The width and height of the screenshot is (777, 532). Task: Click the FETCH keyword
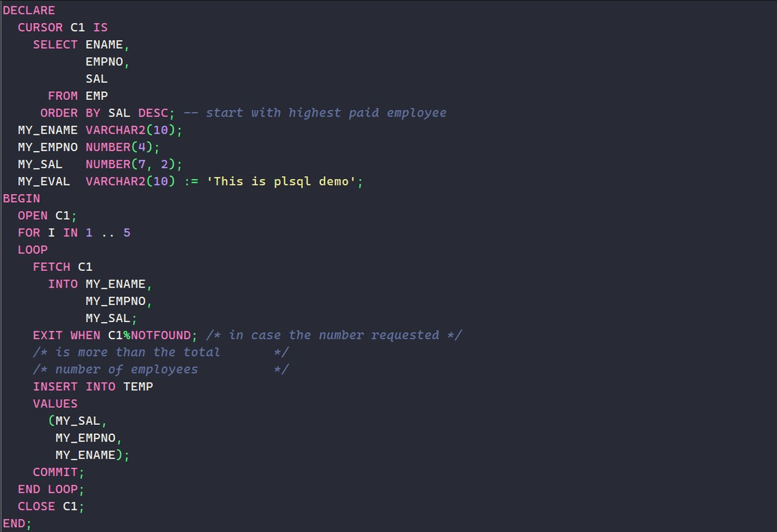coord(52,267)
